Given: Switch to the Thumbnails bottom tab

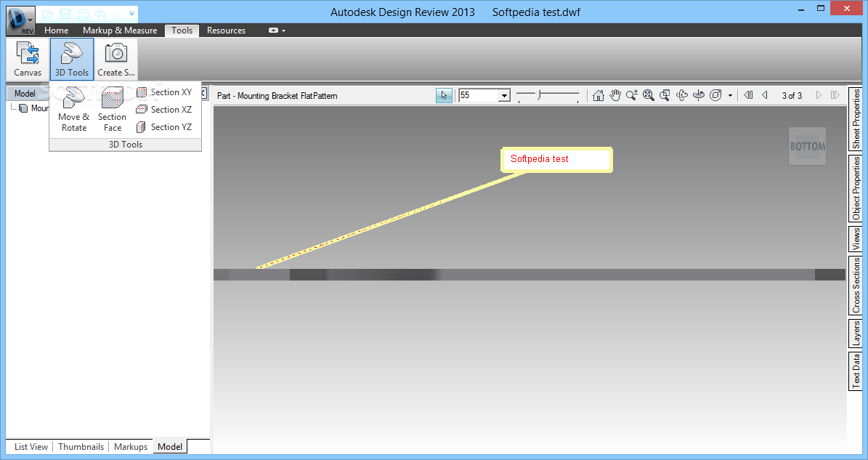Looking at the screenshot, I should tap(81, 447).
